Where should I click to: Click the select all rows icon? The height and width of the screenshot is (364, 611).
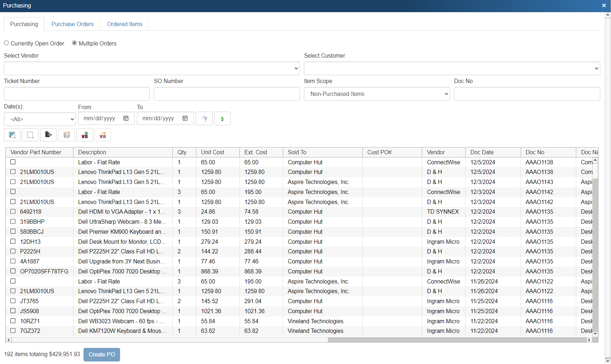point(12,135)
